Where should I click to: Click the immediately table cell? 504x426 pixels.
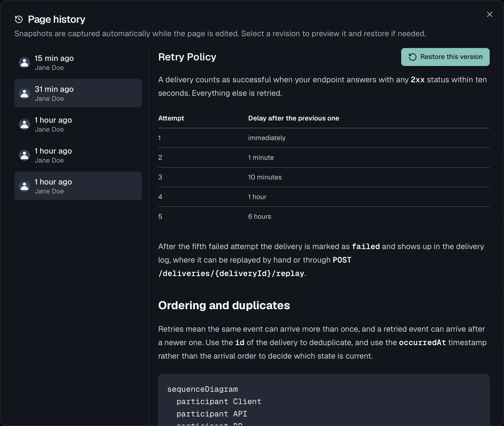267,138
